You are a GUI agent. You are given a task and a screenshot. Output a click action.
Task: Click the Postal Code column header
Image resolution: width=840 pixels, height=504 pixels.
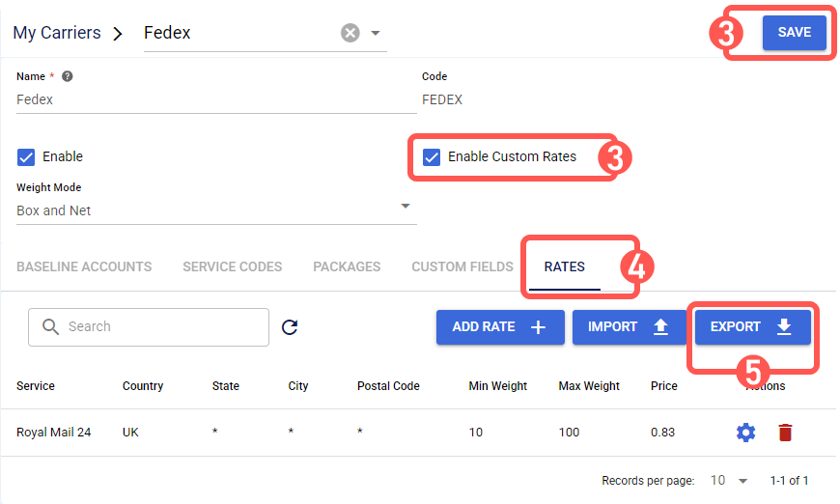click(x=388, y=385)
